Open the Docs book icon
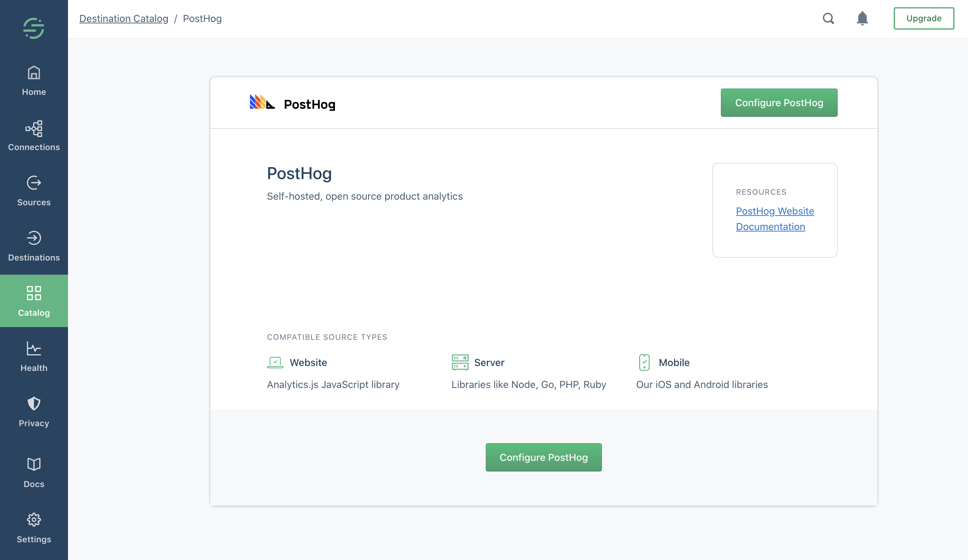This screenshot has height=560, width=968. click(x=34, y=464)
